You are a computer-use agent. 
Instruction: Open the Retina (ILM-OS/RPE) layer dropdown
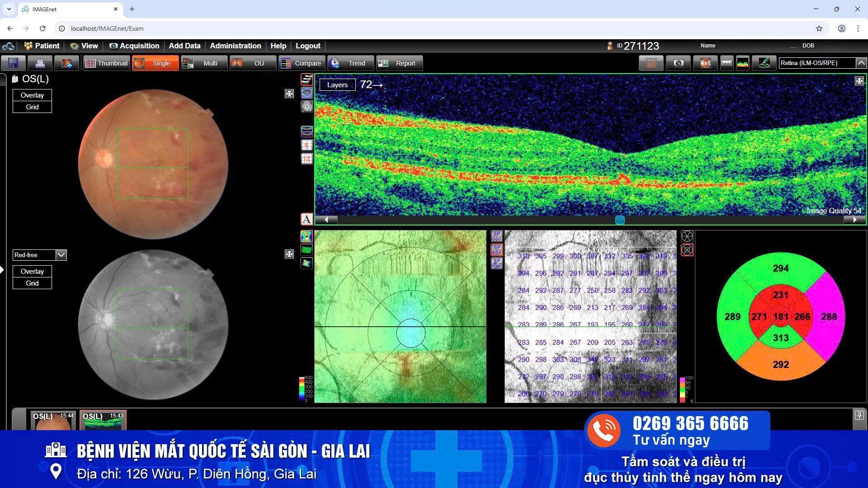point(861,63)
